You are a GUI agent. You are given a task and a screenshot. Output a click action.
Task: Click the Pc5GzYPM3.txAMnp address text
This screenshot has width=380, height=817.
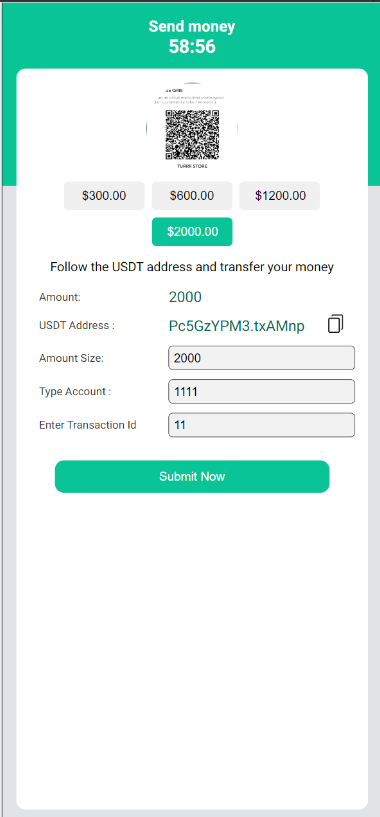click(237, 326)
